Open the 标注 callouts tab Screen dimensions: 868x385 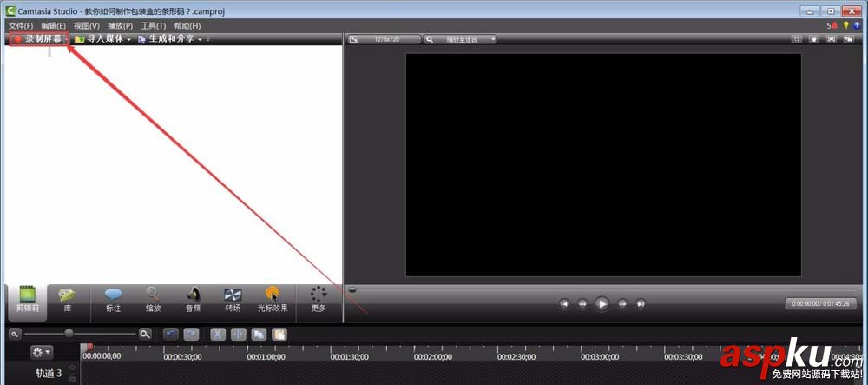pos(114,300)
